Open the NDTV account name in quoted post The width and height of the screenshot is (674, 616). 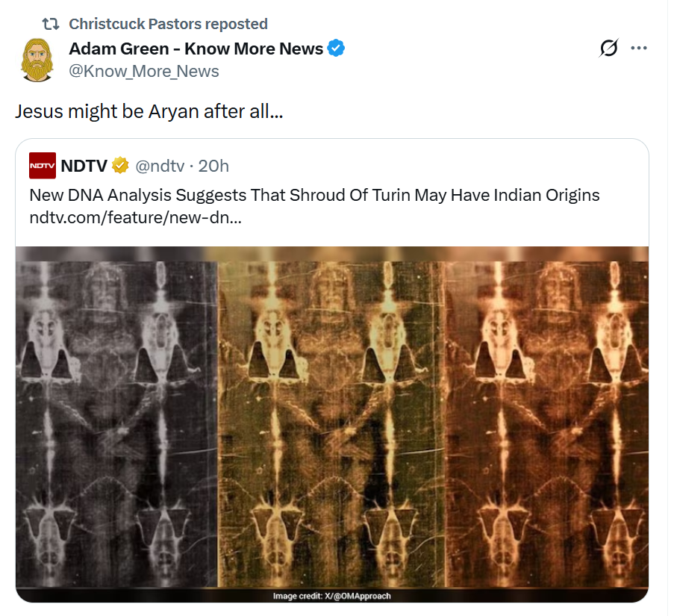84,165
